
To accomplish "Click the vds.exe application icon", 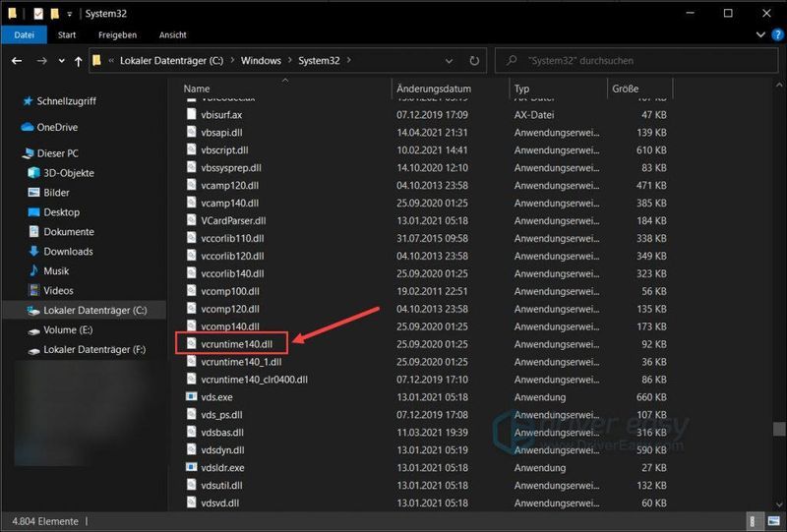I will [x=191, y=396].
